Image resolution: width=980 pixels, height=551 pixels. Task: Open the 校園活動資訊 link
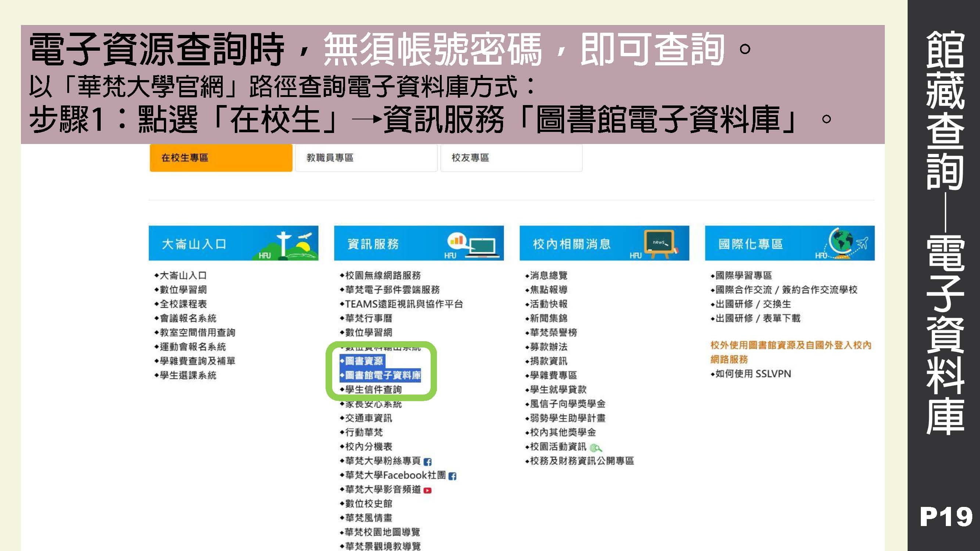coord(558,446)
